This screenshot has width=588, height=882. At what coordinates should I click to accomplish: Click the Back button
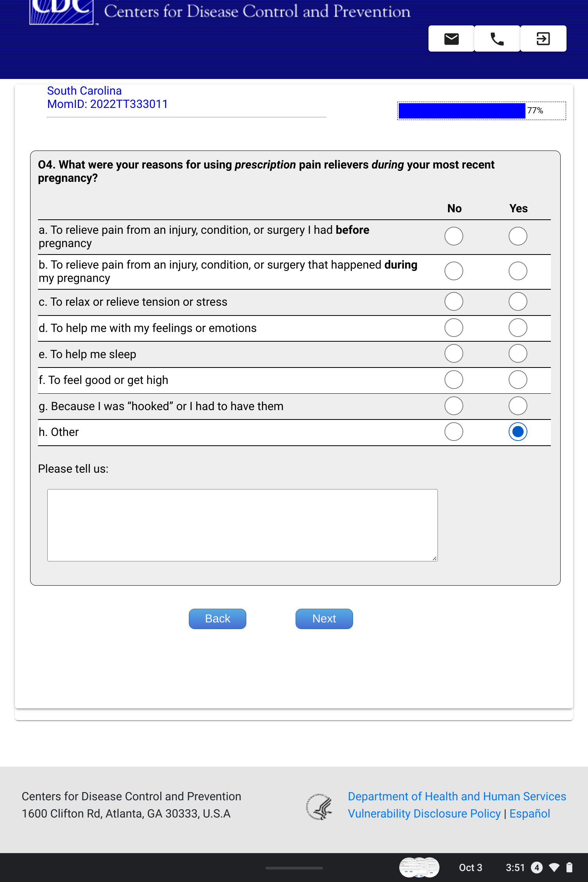217,618
